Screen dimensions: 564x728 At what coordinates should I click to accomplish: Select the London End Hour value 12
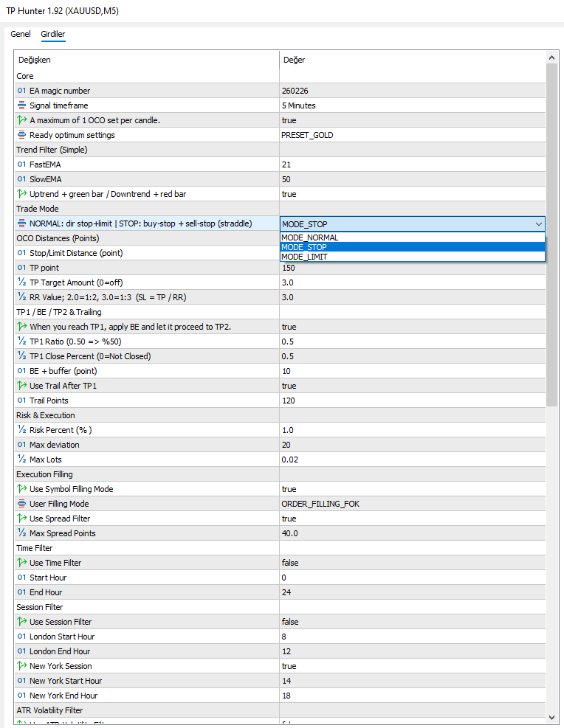tap(413, 651)
